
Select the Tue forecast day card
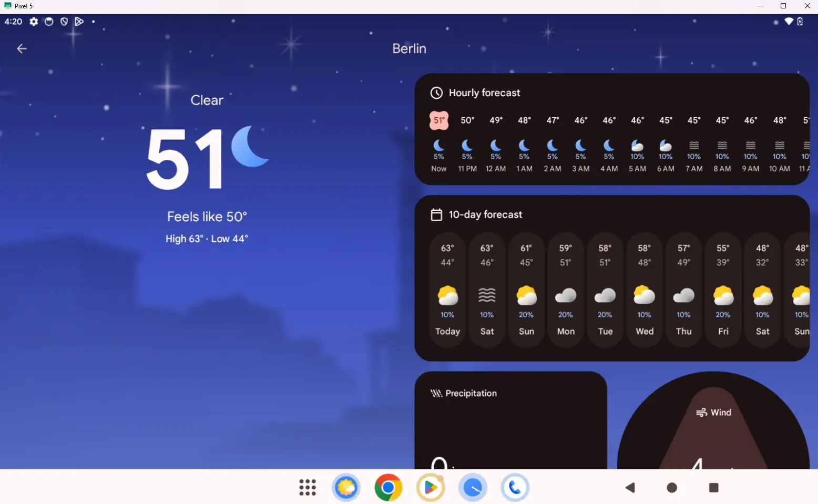pos(605,290)
